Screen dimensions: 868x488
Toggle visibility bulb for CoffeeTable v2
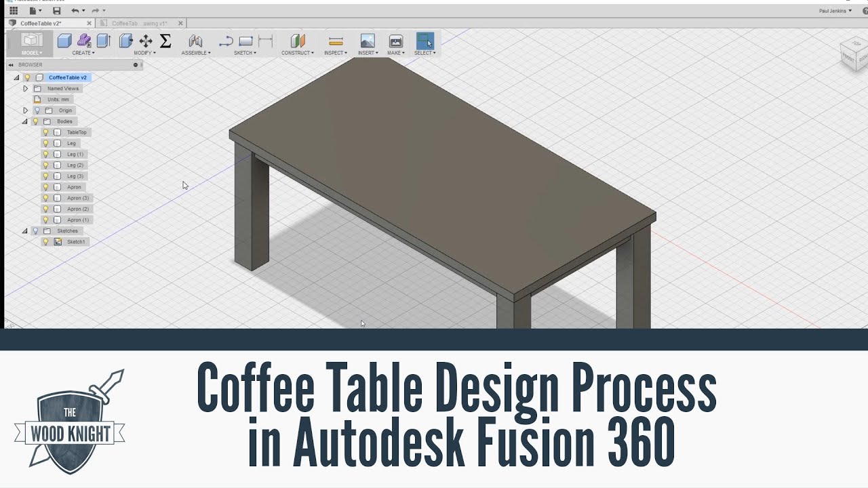pos(28,78)
